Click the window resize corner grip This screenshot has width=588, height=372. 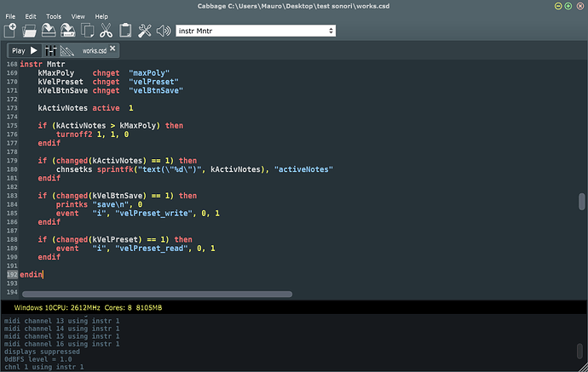click(582, 367)
